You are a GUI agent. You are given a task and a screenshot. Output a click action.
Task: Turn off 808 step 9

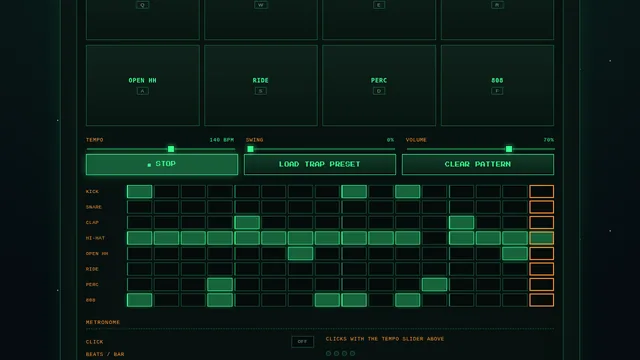(x=354, y=300)
